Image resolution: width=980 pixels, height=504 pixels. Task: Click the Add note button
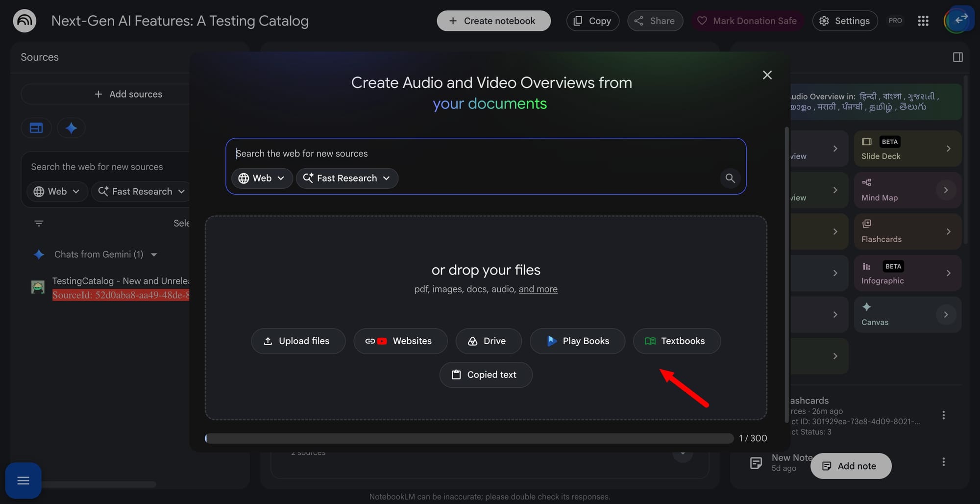point(851,466)
